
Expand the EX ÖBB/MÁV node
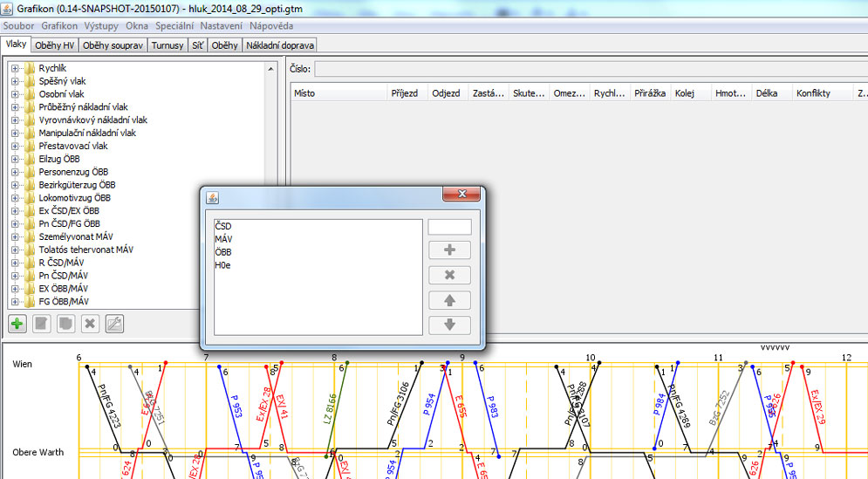pyautogui.click(x=15, y=289)
